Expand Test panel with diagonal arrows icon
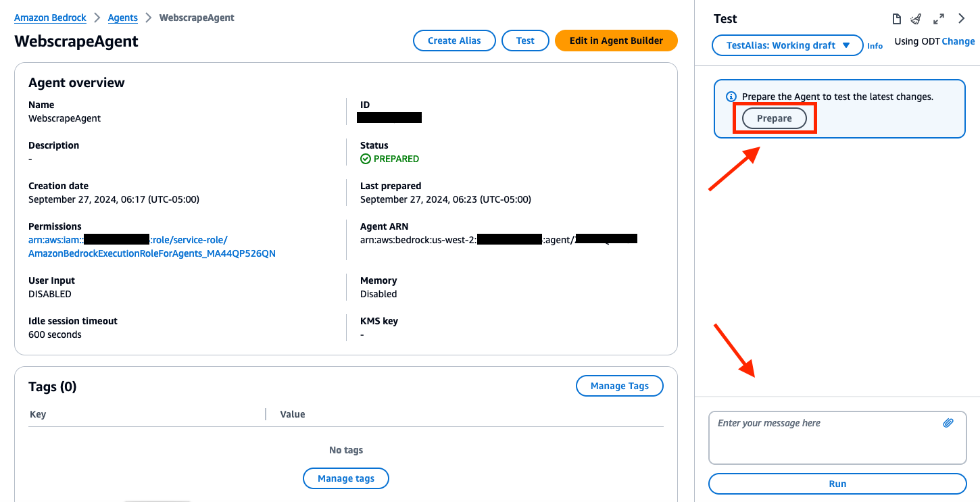Screen dimensions: 980x502 point(939,19)
